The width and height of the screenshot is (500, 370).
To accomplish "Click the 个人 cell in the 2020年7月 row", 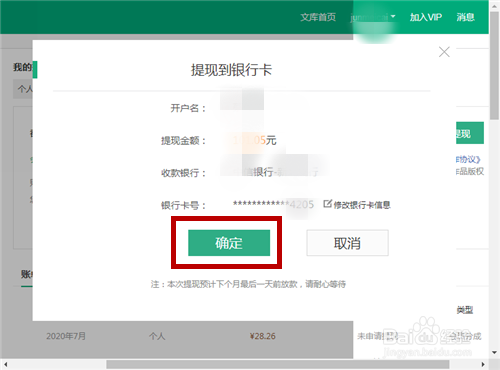I will point(157,336).
